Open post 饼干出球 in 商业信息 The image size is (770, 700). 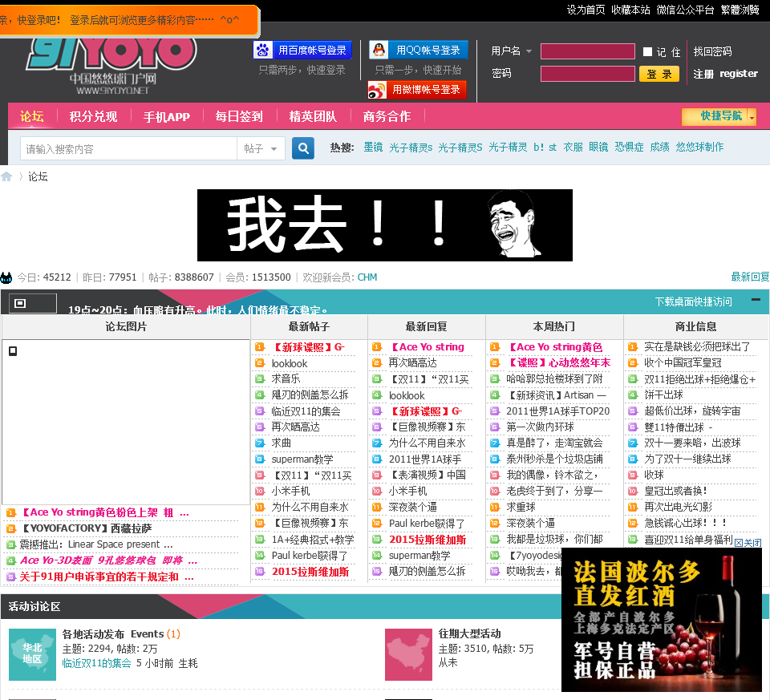point(663,395)
